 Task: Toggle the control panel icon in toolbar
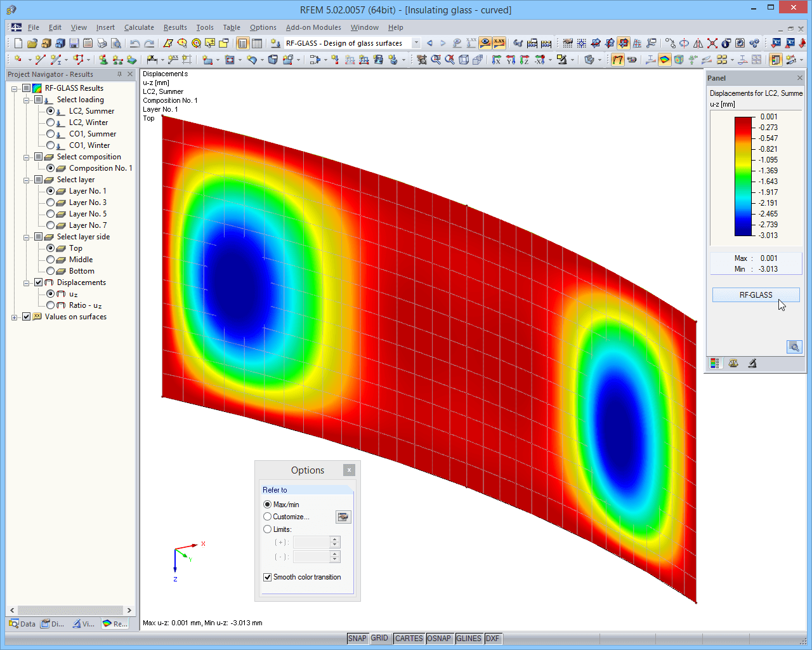click(x=776, y=60)
